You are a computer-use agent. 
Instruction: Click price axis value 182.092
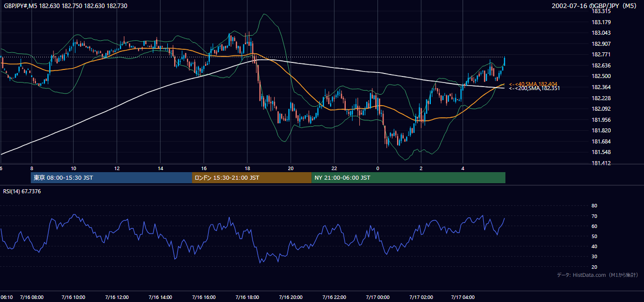click(x=601, y=109)
